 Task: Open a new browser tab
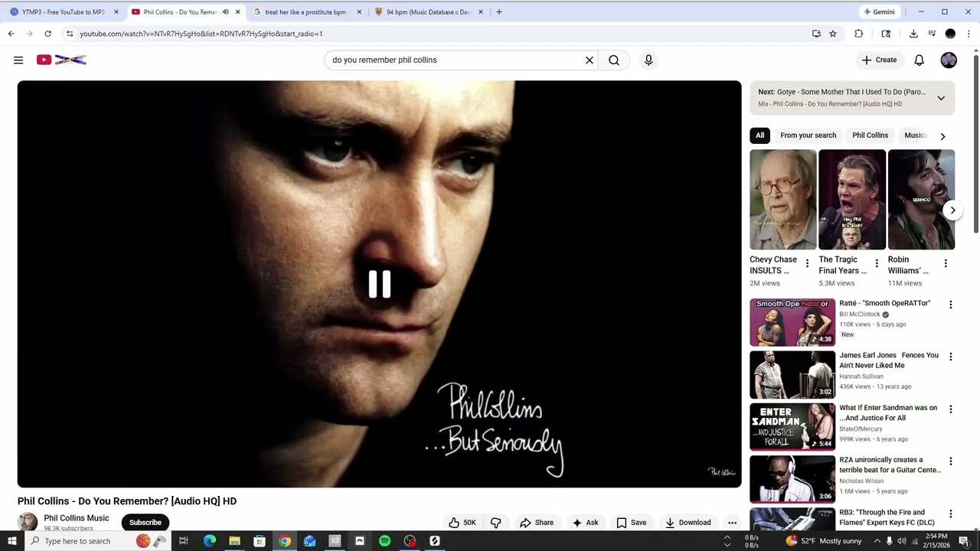[499, 12]
